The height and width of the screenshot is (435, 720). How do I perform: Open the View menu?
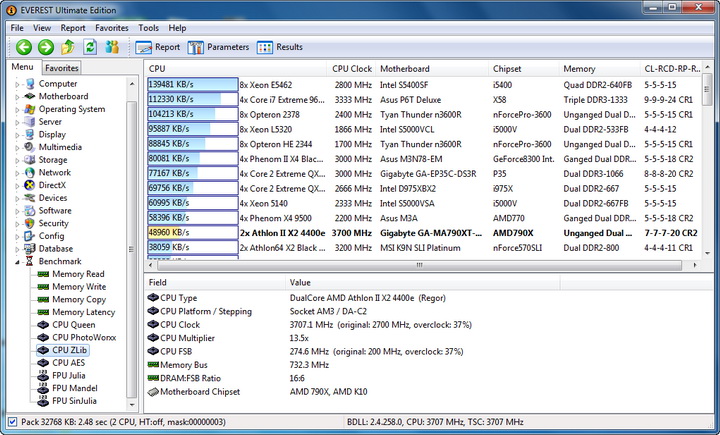[x=42, y=28]
